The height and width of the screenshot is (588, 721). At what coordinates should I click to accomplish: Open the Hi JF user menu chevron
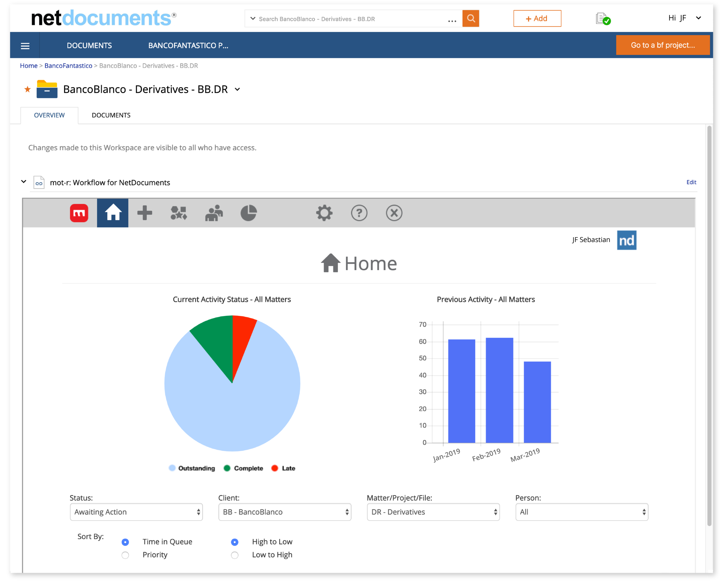pos(698,18)
